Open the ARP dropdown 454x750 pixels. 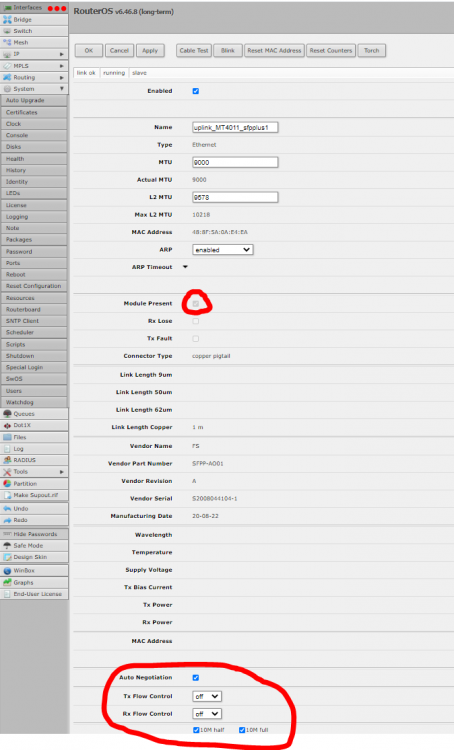pyautogui.click(x=223, y=250)
